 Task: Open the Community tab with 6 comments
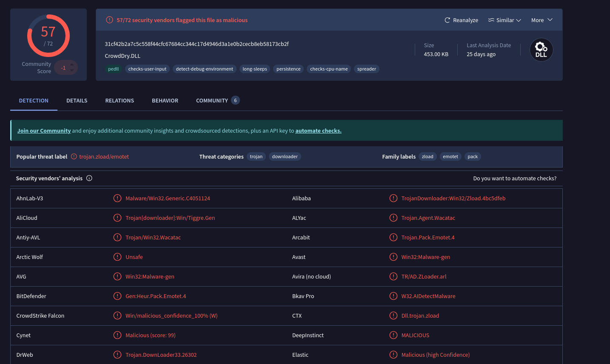click(218, 101)
